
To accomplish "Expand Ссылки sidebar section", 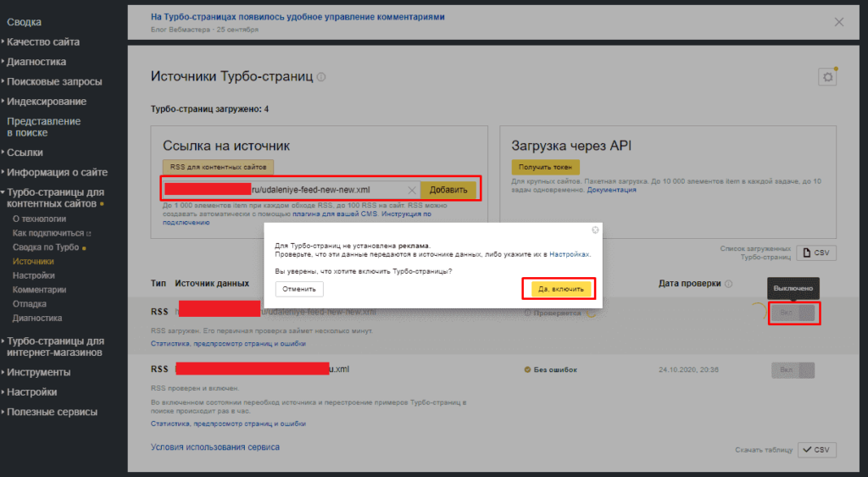I will (x=25, y=153).
